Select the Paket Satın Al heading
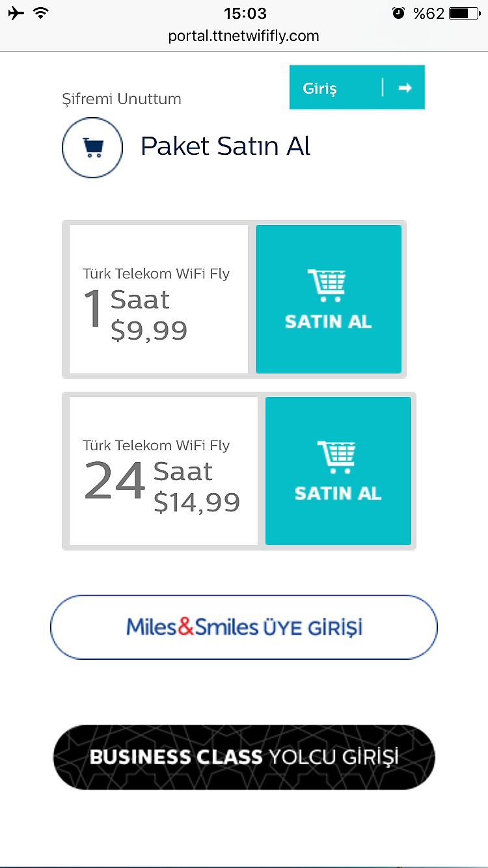 (226, 146)
